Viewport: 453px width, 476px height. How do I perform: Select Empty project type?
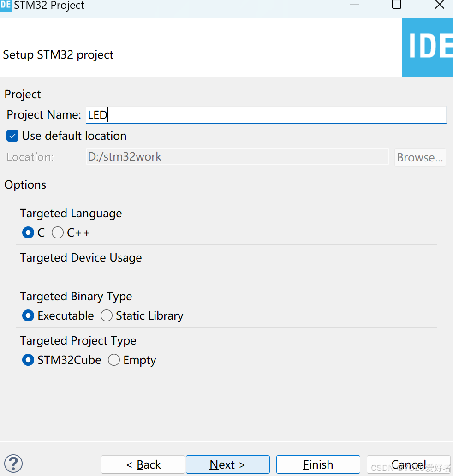pyautogui.click(x=114, y=360)
